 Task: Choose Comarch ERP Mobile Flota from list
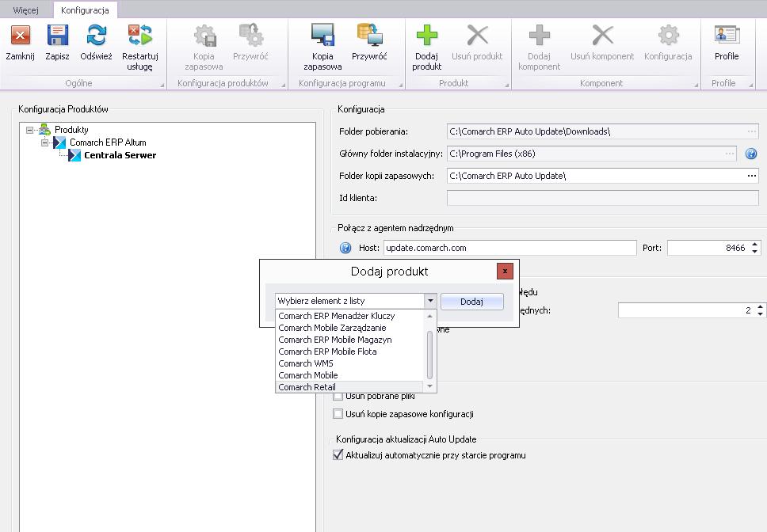click(350, 351)
